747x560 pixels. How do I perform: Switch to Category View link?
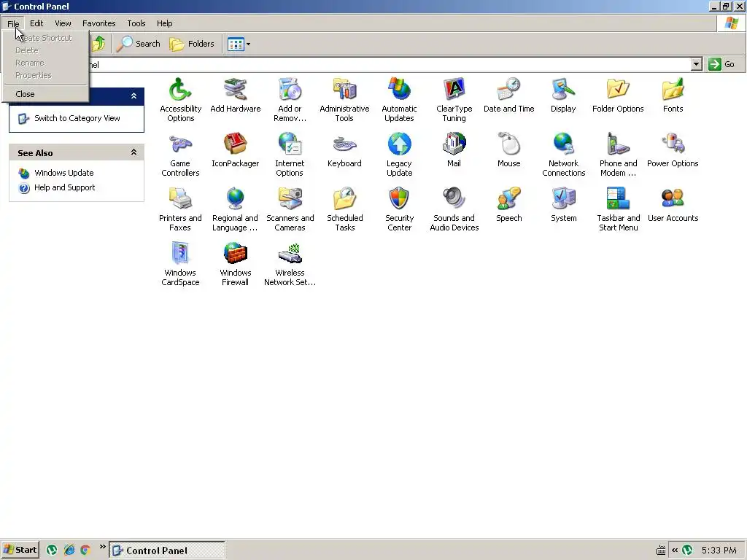click(x=77, y=118)
